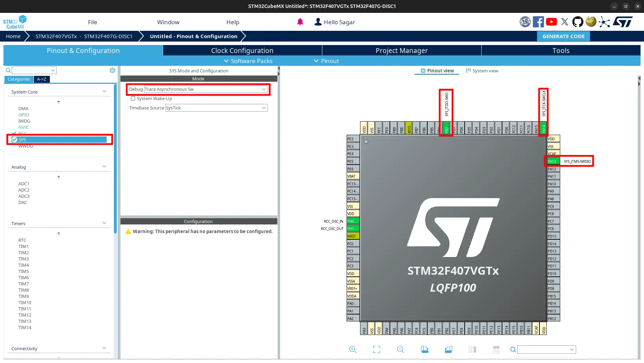Open the Help menu
This screenshot has height=363, width=644.
pyautogui.click(x=233, y=22)
